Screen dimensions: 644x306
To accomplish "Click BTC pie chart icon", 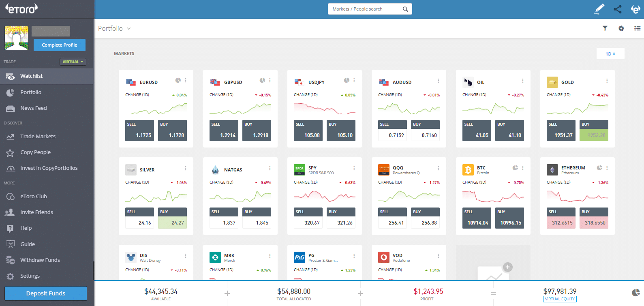I will [515, 168].
